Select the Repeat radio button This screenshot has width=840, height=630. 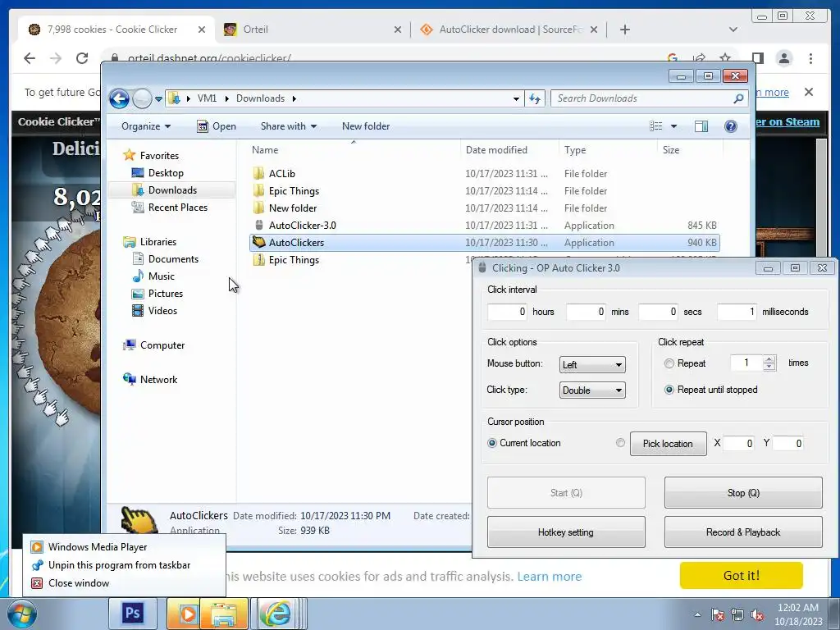(669, 363)
